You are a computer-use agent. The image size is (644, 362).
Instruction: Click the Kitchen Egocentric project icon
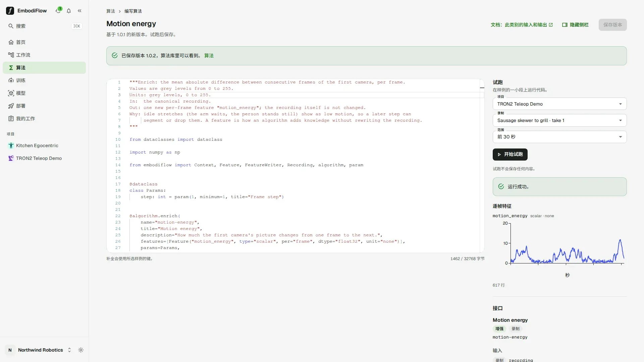pos(11,145)
